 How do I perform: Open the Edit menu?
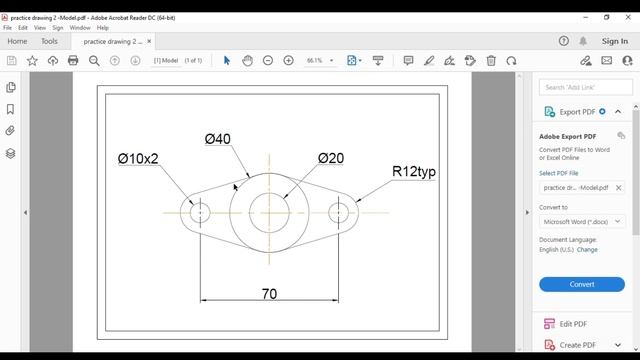pyautogui.click(x=23, y=28)
